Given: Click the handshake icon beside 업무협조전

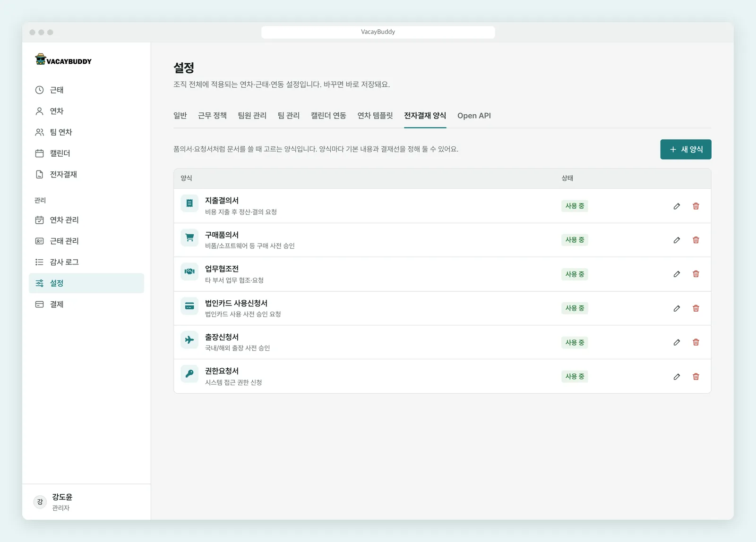Looking at the screenshot, I should 189,271.
